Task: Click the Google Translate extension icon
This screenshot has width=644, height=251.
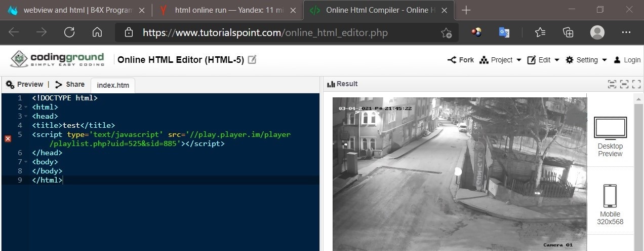Action: pyautogui.click(x=504, y=32)
